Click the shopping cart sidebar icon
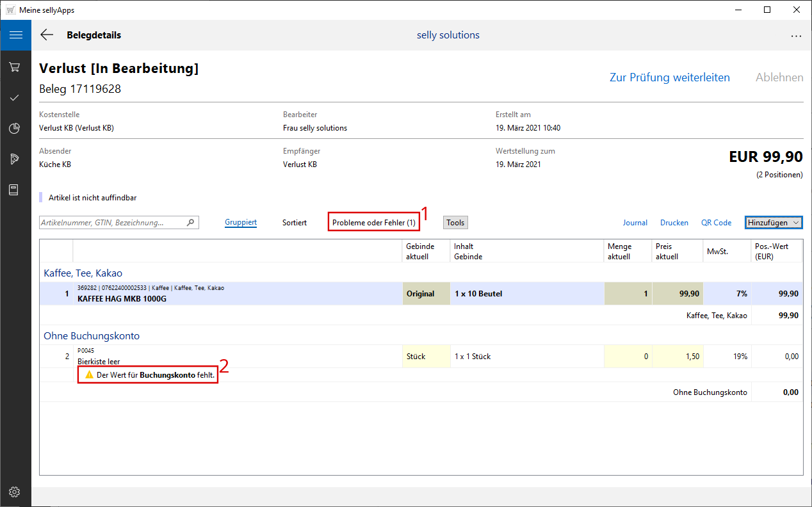 tap(15, 67)
